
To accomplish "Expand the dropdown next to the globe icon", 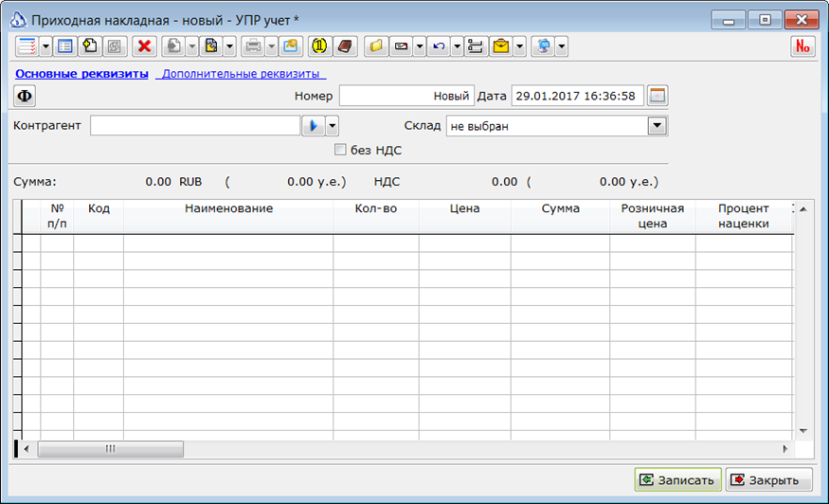I will pos(562,46).
